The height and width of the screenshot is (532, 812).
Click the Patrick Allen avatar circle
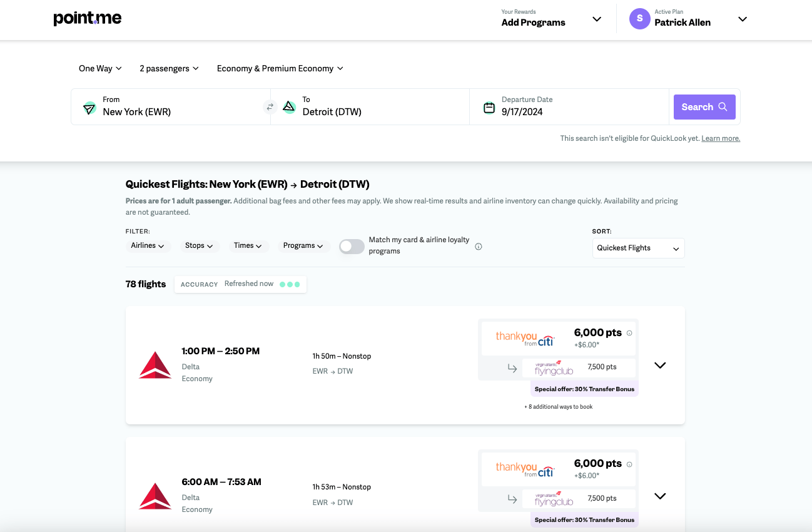[639, 19]
